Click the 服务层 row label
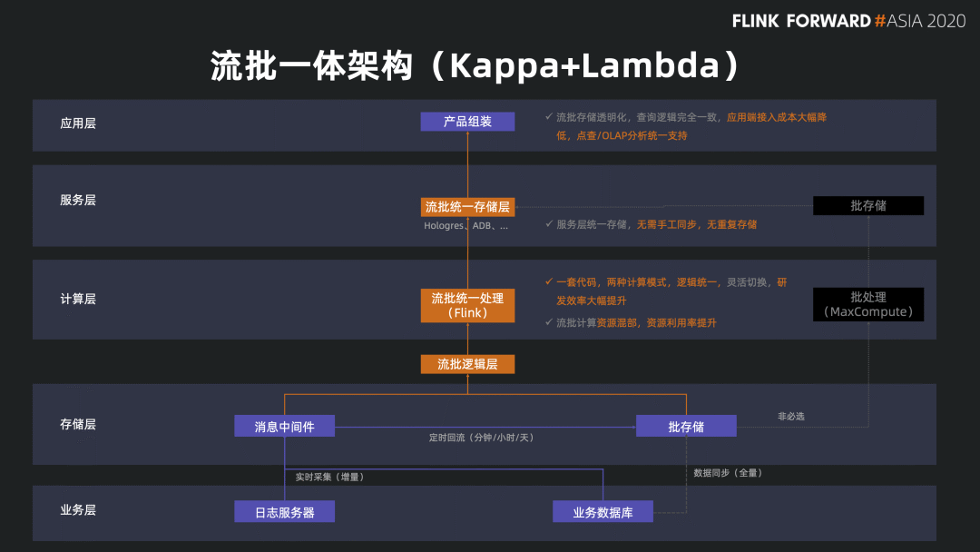 pyautogui.click(x=78, y=200)
